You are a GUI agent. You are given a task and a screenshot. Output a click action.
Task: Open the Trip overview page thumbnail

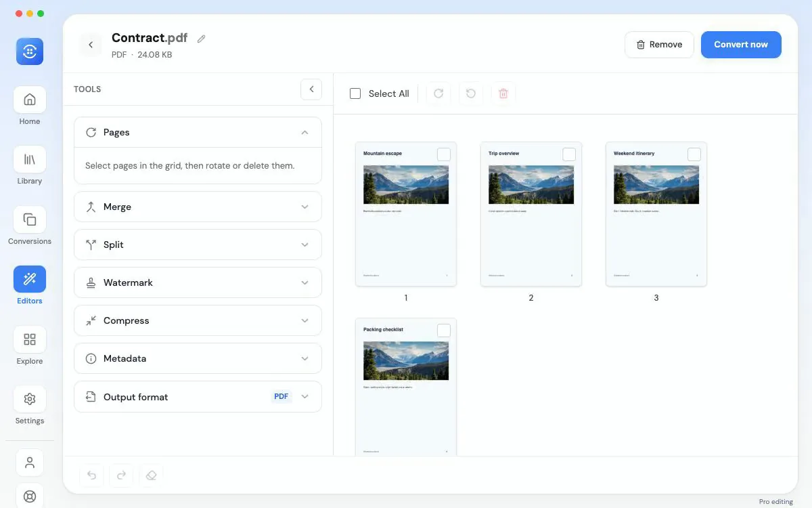pos(531,214)
